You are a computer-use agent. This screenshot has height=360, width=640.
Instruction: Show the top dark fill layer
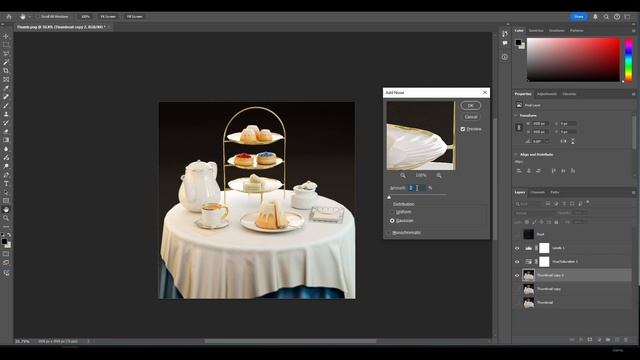click(x=517, y=234)
